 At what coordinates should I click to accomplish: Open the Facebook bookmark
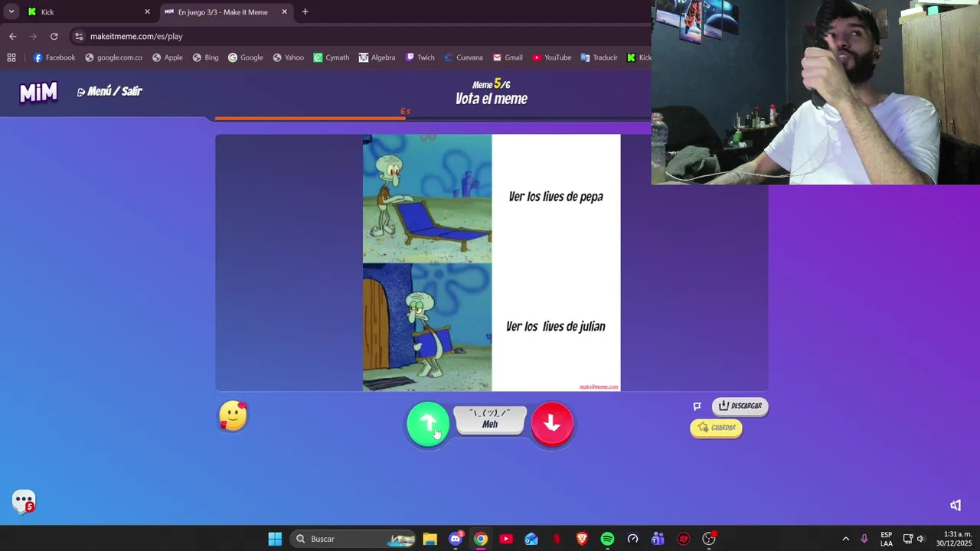pyautogui.click(x=54, y=57)
